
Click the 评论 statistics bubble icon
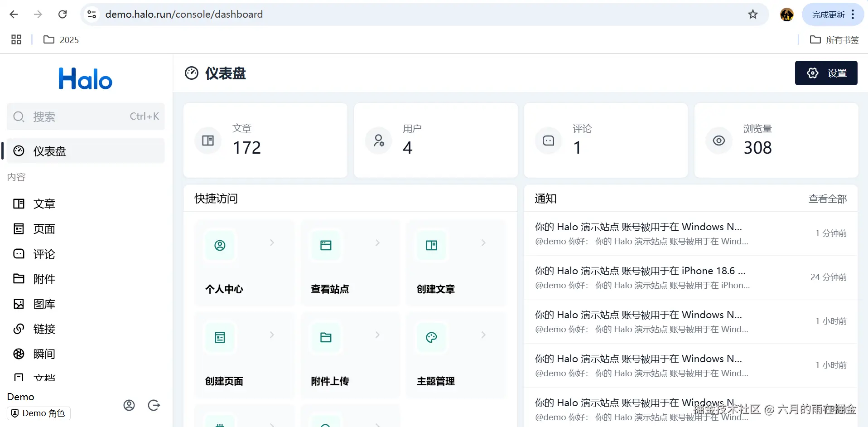point(549,141)
